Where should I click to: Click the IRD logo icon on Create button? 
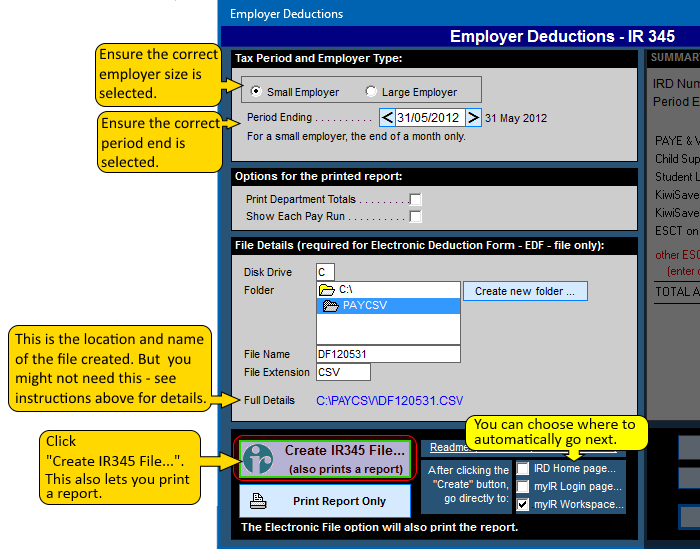tap(258, 459)
